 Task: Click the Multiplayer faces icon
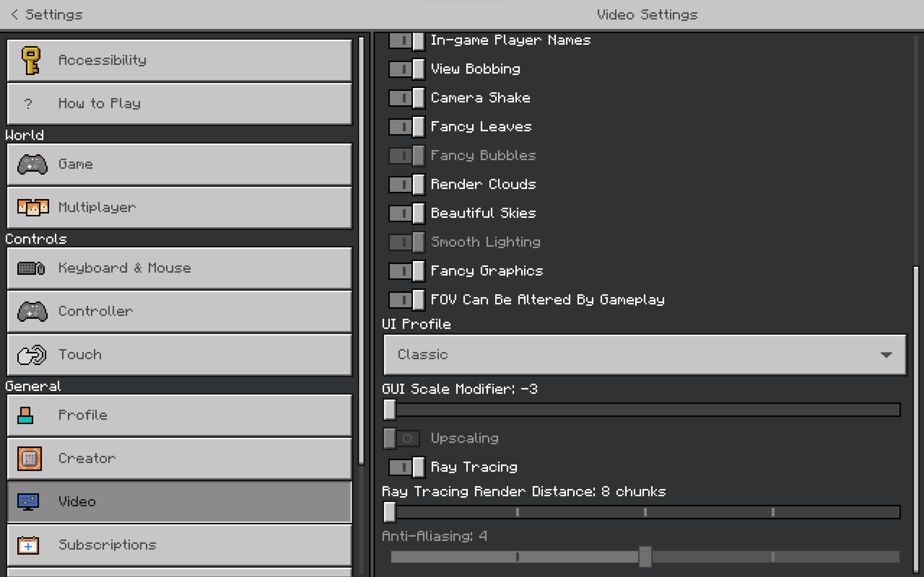point(33,208)
